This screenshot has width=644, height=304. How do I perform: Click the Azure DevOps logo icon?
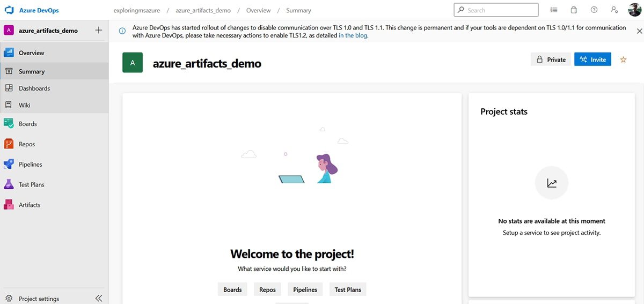point(9,10)
